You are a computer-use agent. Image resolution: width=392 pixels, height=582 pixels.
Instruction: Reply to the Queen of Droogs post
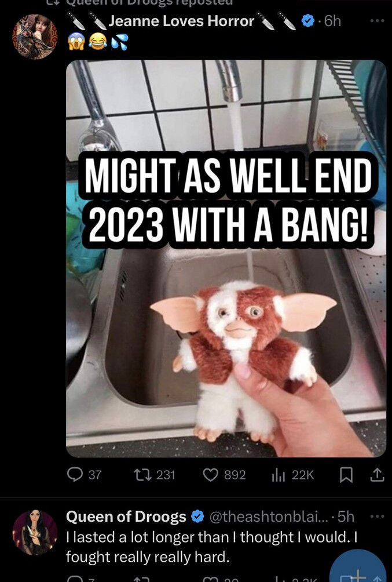coord(80,579)
